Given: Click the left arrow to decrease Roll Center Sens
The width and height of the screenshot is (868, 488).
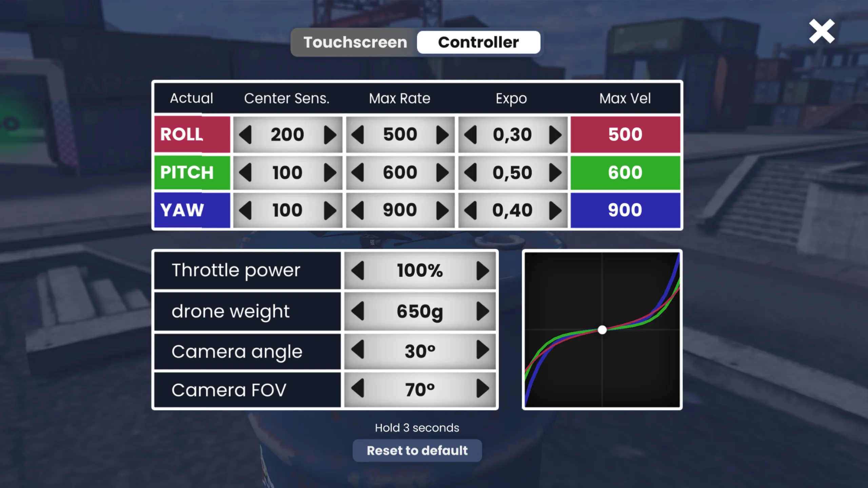Looking at the screenshot, I should [246, 134].
